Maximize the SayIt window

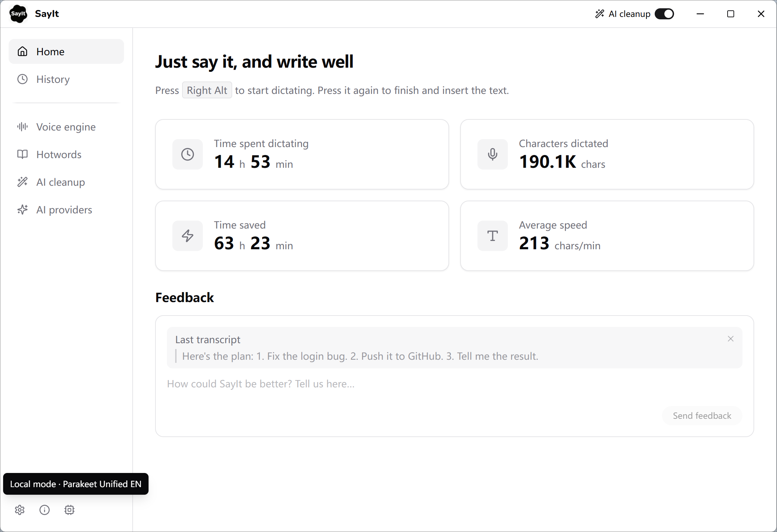coord(731,14)
